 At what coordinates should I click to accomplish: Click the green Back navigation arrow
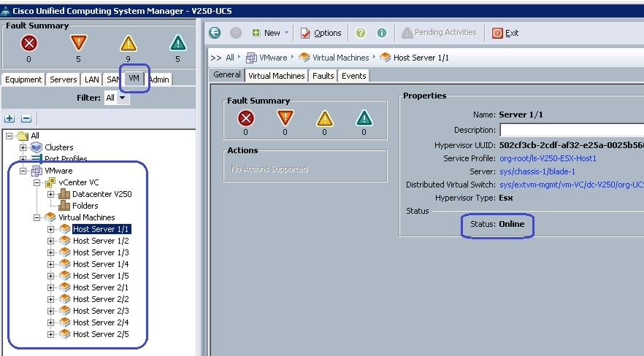click(x=215, y=33)
